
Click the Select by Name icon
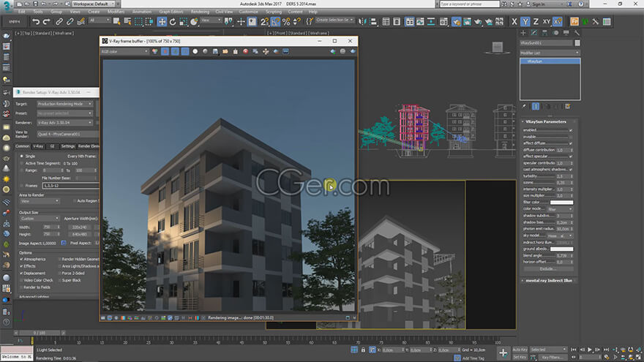pos(127,21)
